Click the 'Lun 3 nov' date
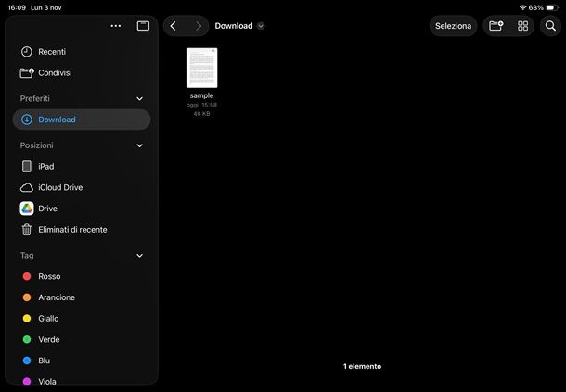The image size is (566, 392). click(x=46, y=7)
